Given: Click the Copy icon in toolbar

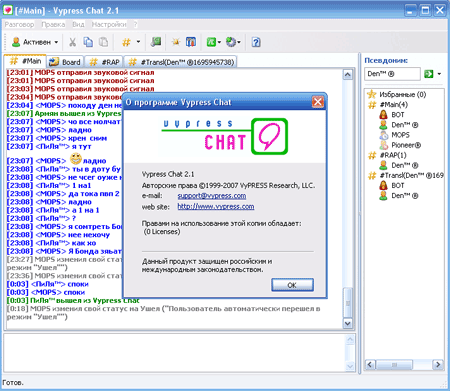Looking at the screenshot, I should point(88,42).
